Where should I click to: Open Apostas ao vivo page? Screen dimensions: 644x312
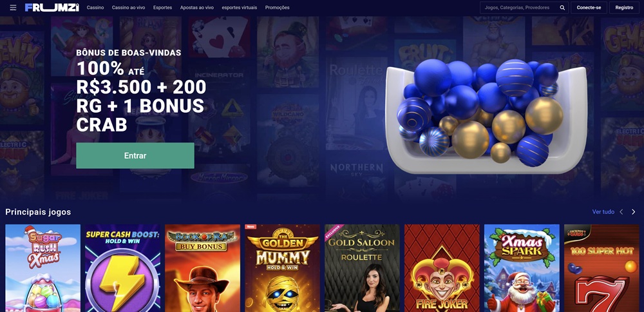196,7
